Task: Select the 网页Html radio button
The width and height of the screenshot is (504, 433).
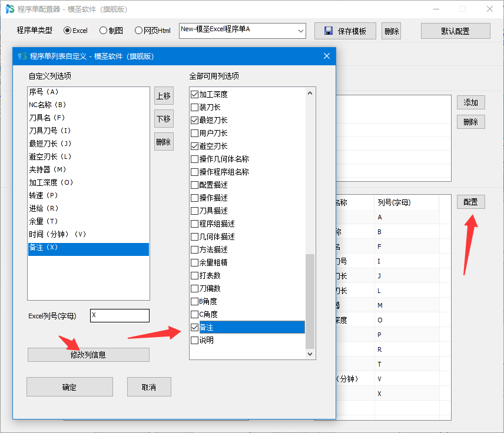Action: pos(138,31)
